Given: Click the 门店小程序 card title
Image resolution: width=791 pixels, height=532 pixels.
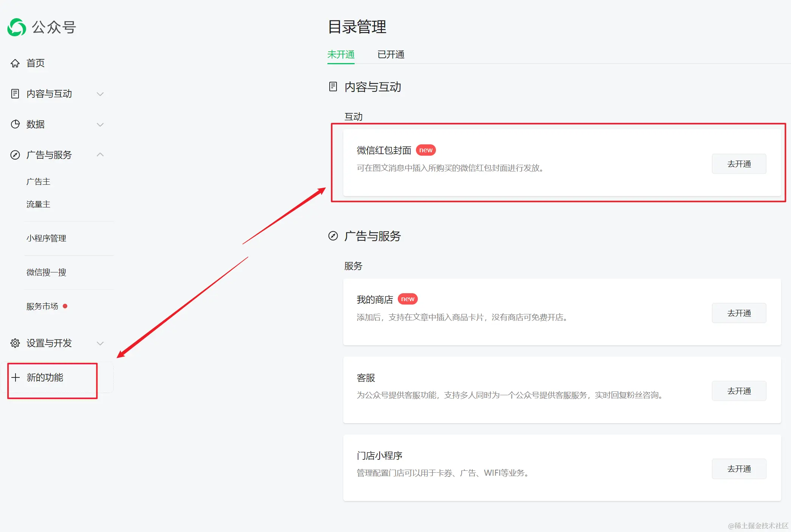Looking at the screenshot, I should pyautogui.click(x=379, y=456).
